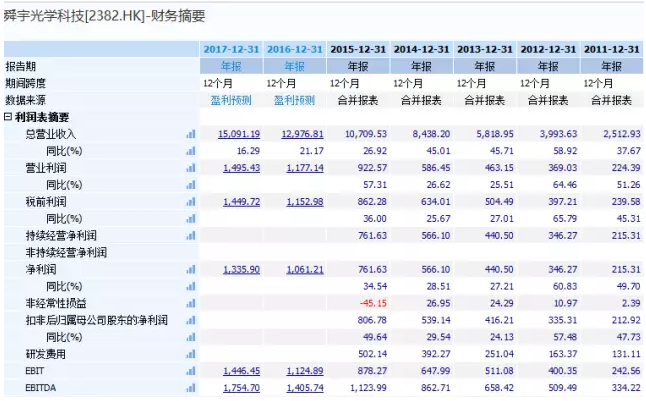Open chart icon for 总营业收入 row
Image resolution: width=646 pixels, height=401 pixels.
click(x=191, y=134)
